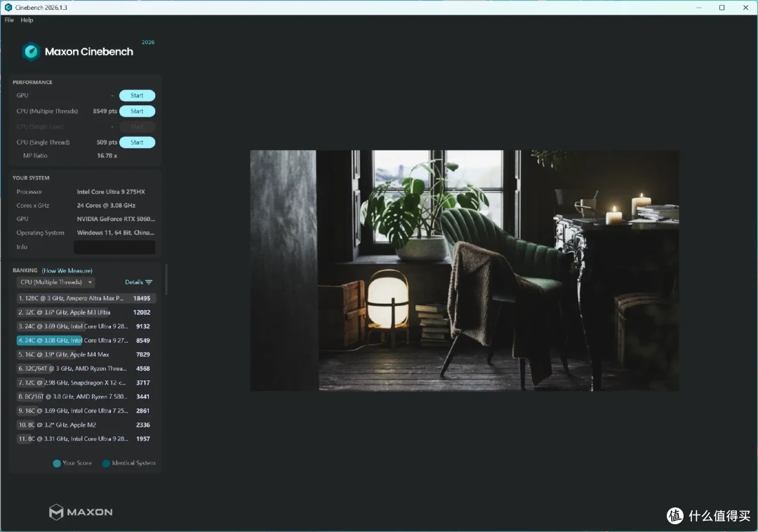Select the Snapdragon X 12-core ranking row
Viewport: 758px width, 532px height.
85,383
